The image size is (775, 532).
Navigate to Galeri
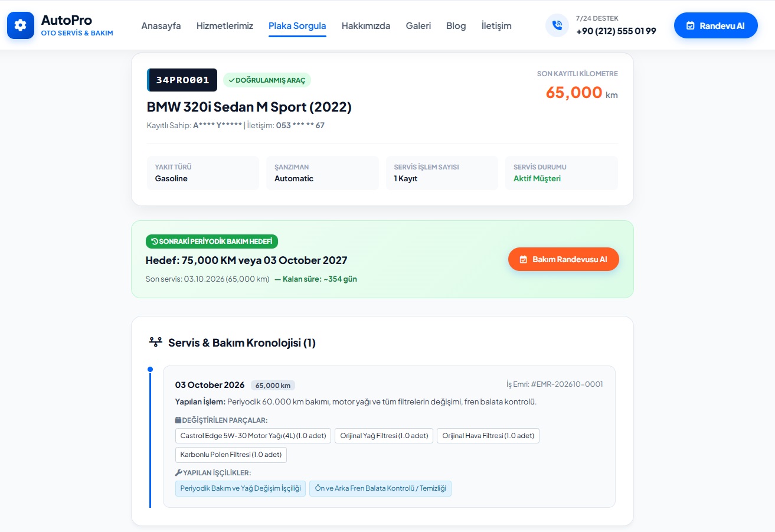coord(418,25)
